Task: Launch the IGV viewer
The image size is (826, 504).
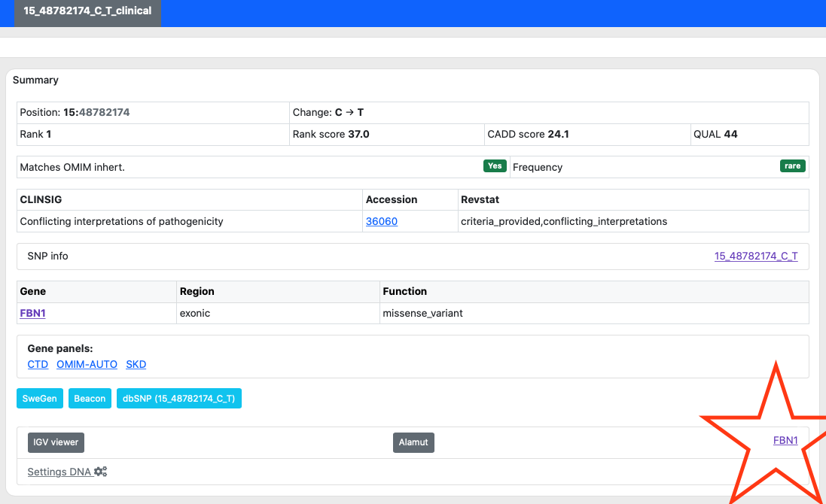Action: click(55, 442)
